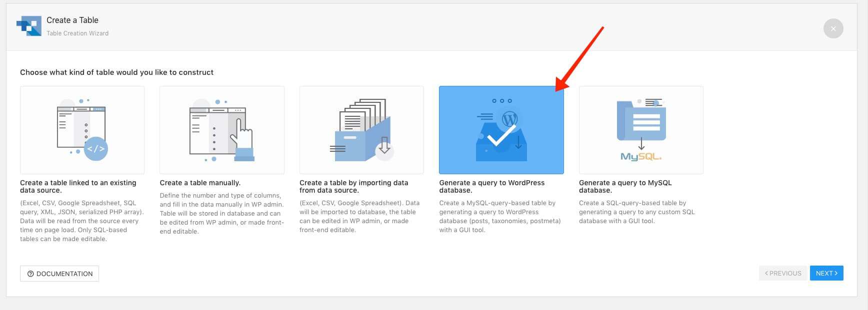Select the highlighted WordPress database query card
Viewport: 868px width, 310px height.
coord(501,130)
